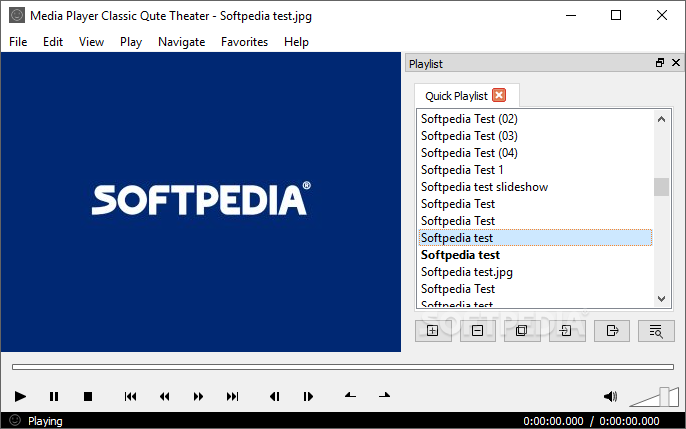Step back one frame
Viewport: 686px width, 429px height.
pos(274,397)
